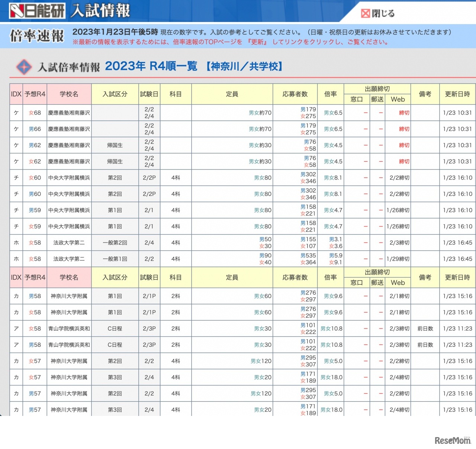Click the 入試情報 header title

tap(100, 11)
